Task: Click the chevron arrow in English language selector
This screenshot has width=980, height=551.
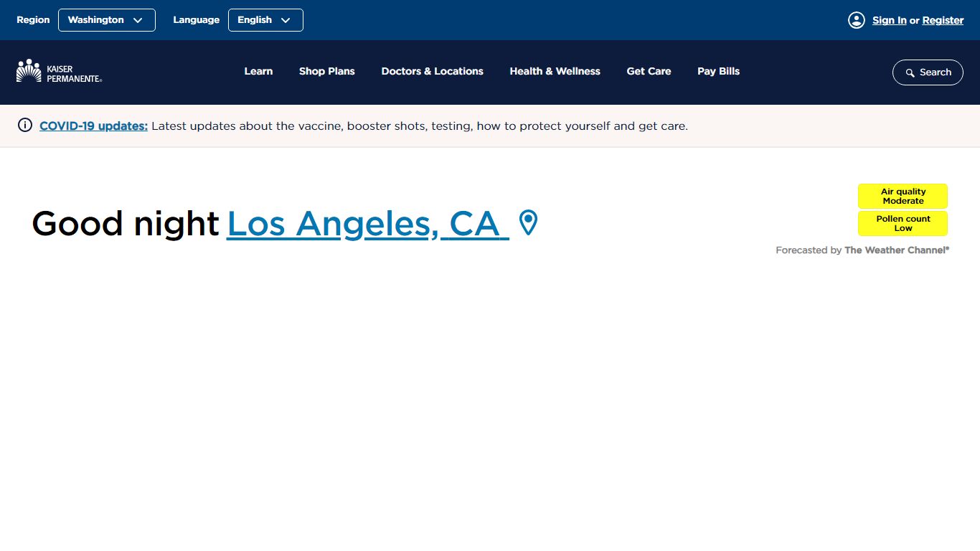Action: [x=286, y=20]
